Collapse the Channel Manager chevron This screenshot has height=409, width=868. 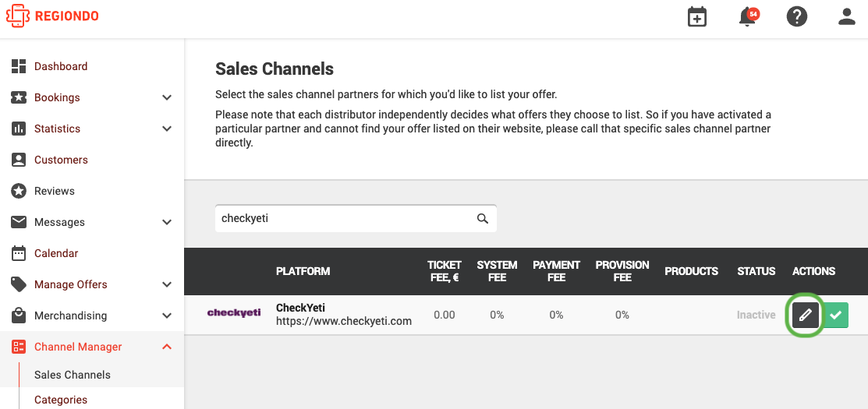167,347
